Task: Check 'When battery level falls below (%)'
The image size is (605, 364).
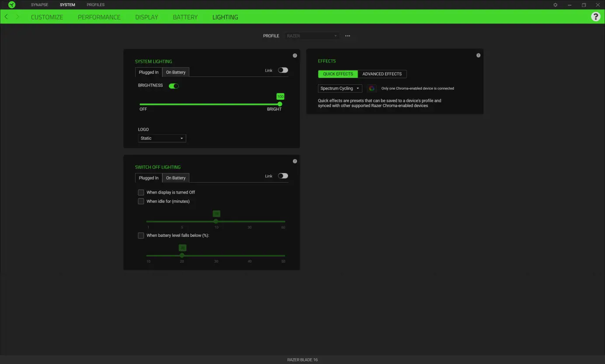Action: pyautogui.click(x=141, y=235)
